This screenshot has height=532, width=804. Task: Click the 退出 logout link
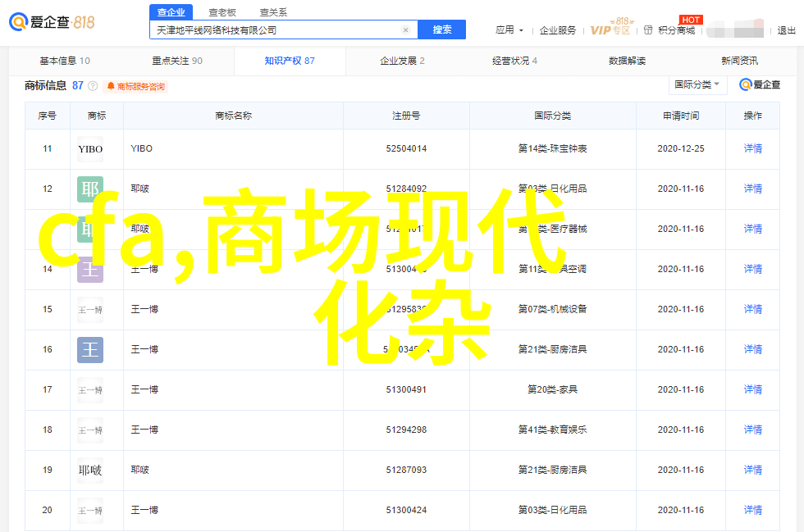[786, 30]
